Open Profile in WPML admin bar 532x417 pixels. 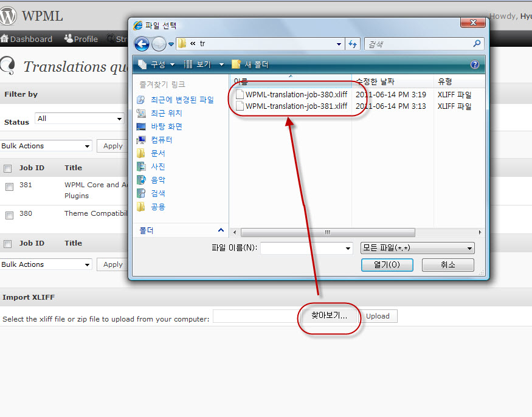click(81, 39)
